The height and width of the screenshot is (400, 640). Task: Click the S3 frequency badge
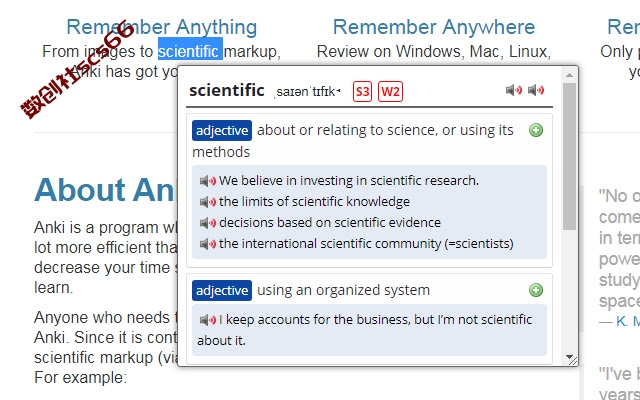click(x=362, y=91)
